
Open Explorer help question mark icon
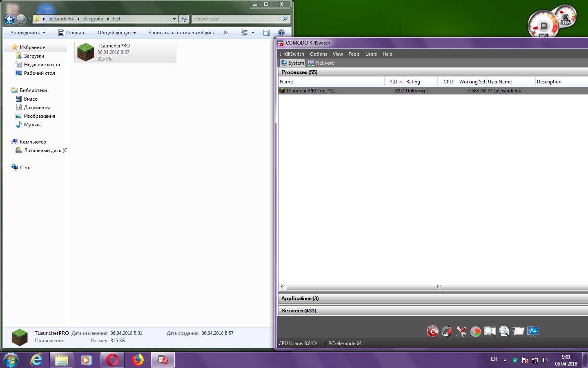tap(281, 33)
